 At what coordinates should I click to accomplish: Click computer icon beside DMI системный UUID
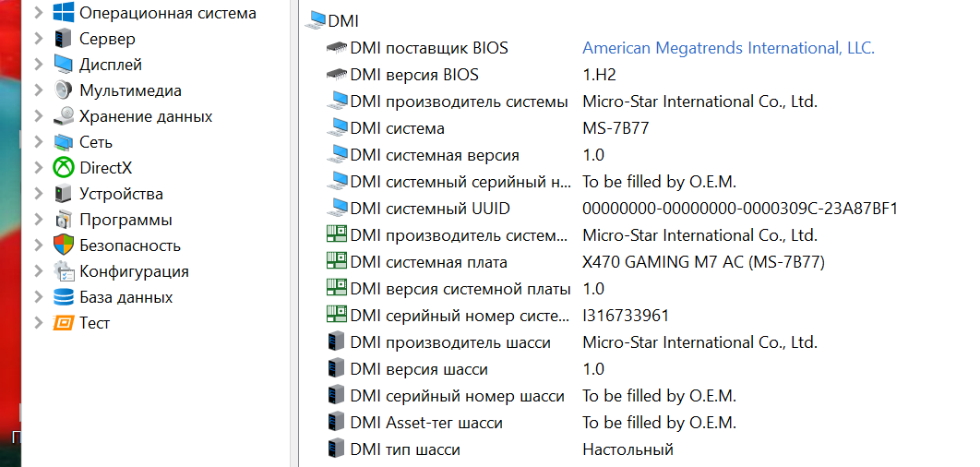[x=337, y=209]
